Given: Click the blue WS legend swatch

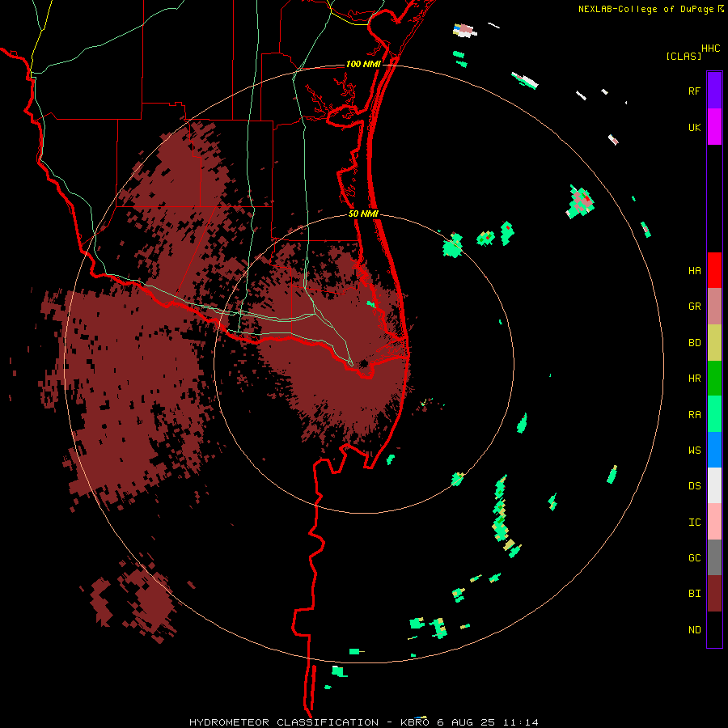Looking at the screenshot, I should (x=714, y=450).
